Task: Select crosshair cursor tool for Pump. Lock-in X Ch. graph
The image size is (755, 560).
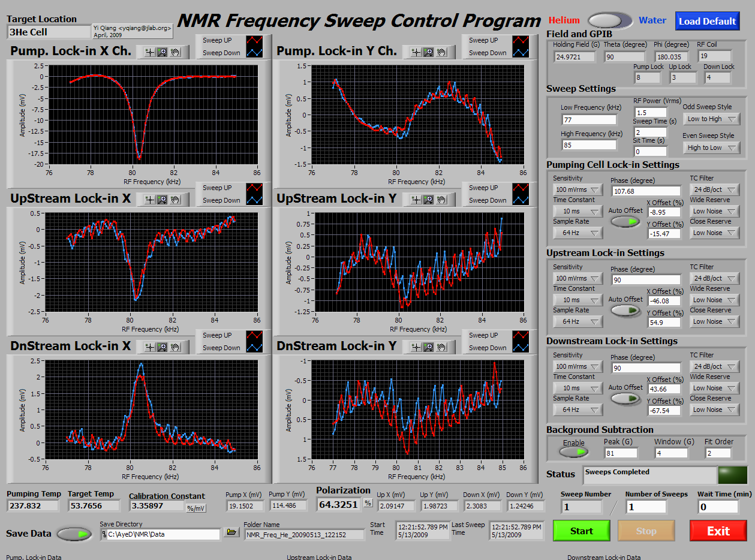Action: click(150, 52)
